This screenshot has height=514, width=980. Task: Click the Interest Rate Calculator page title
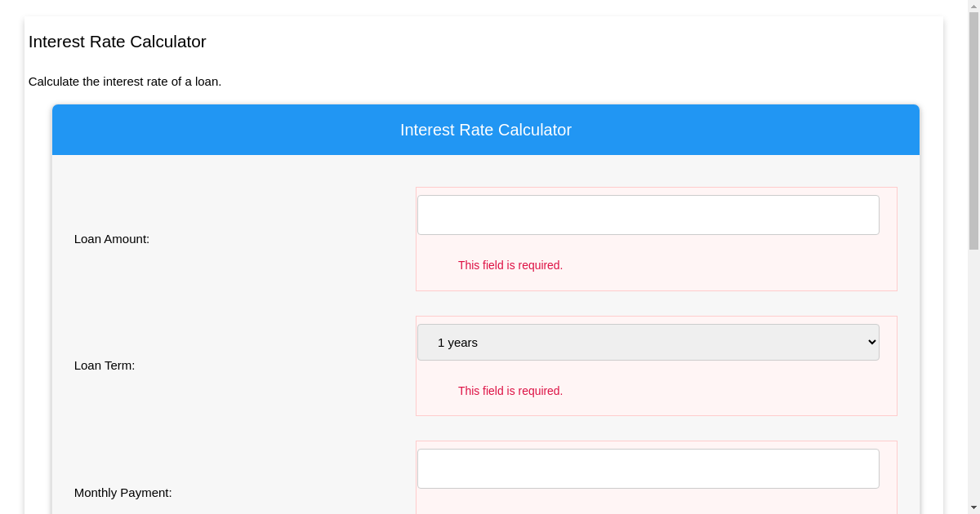click(117, 42)
